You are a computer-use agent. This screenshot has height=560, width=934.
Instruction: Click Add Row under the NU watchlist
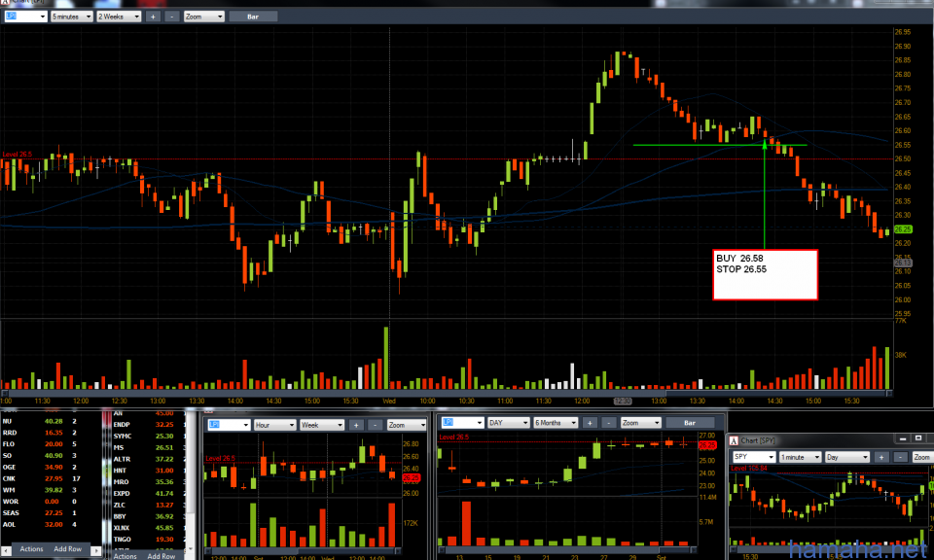[68, 549]
